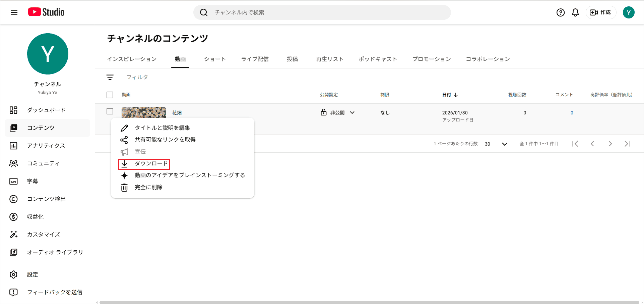Click the 作成 create button
Viewport: 644px width, 304px height.
(601, 12)
